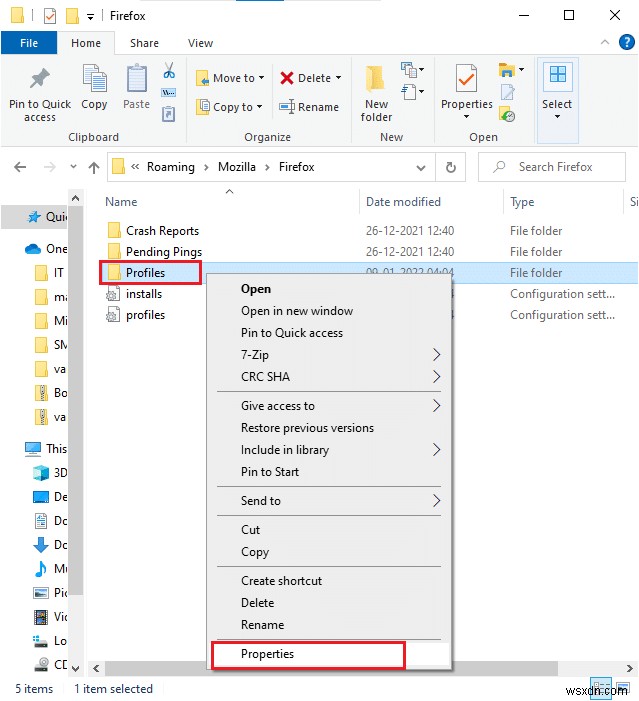This screenshot has height=701, width=639.
Task: Open Recent locations dropdown arrow
Action: [x=73, y=167]
